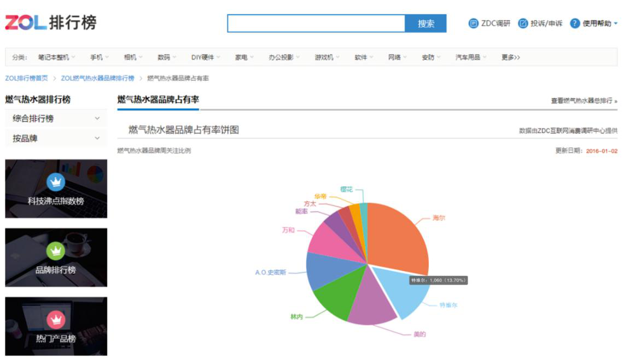630x364 pixels.
Task: Select the 汽车用品 category menu
Action: [x=471, y=57]
